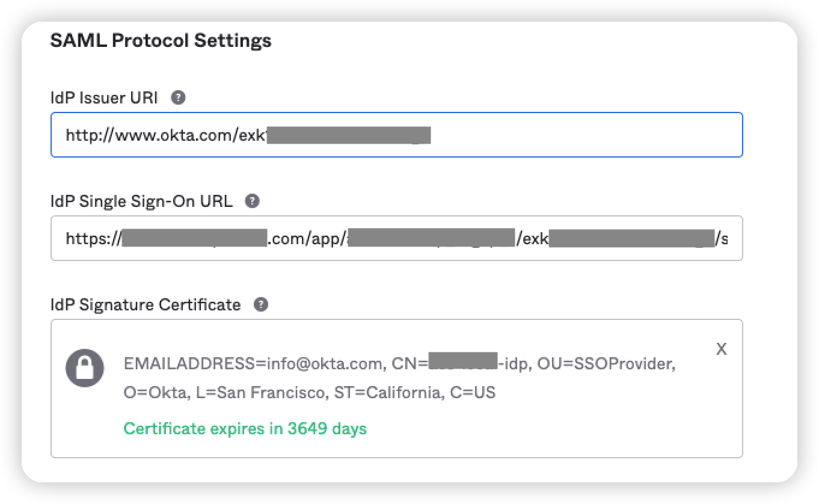Focus the IdP Issuer URI input field
The width and height of the screenshot is (819, 504).
click(397, 135)
